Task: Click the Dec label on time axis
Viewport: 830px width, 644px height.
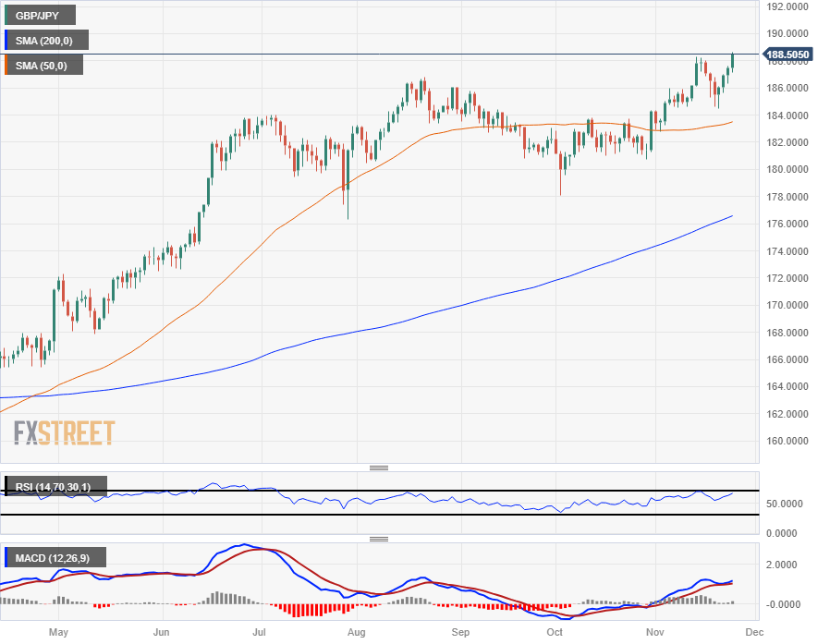Action: tap(754, 632)
